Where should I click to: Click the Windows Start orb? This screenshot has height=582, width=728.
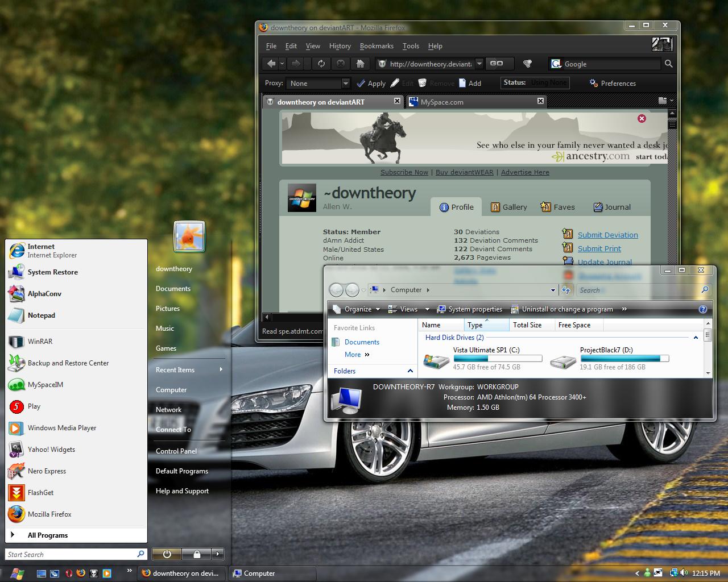[x=17, y=573]
